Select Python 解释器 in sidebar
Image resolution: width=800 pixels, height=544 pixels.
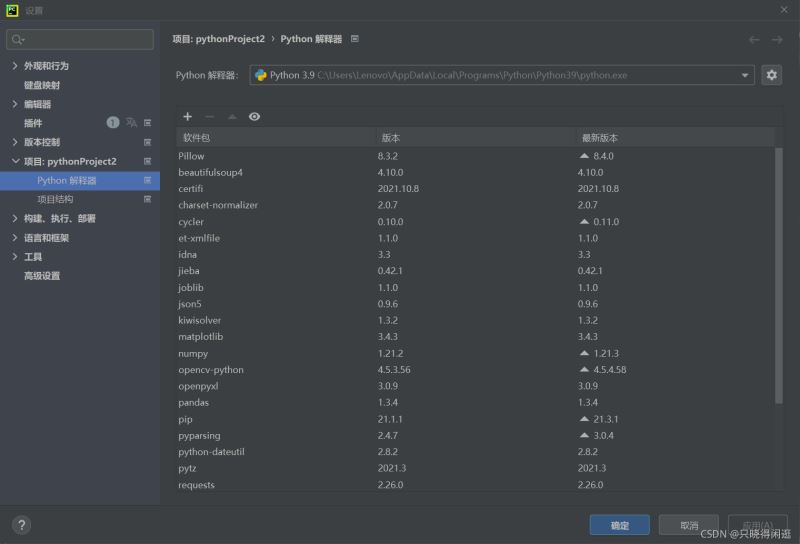[x=80, y=181]
